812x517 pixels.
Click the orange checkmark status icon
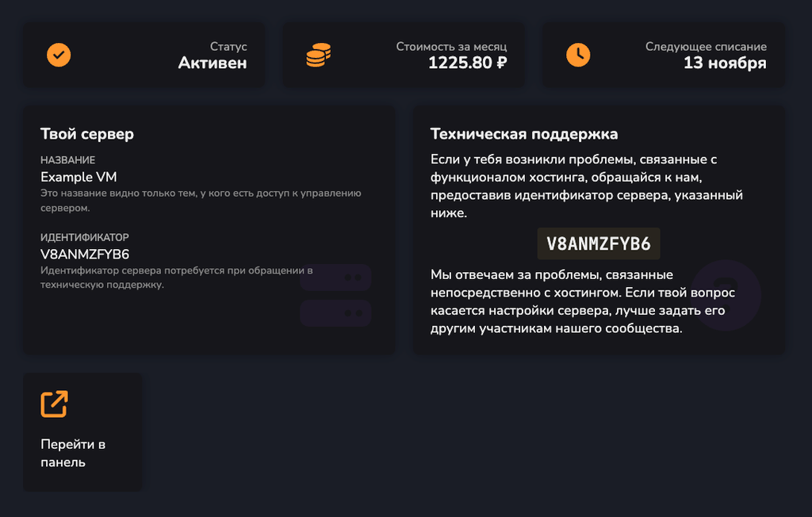tap(59, 55)
